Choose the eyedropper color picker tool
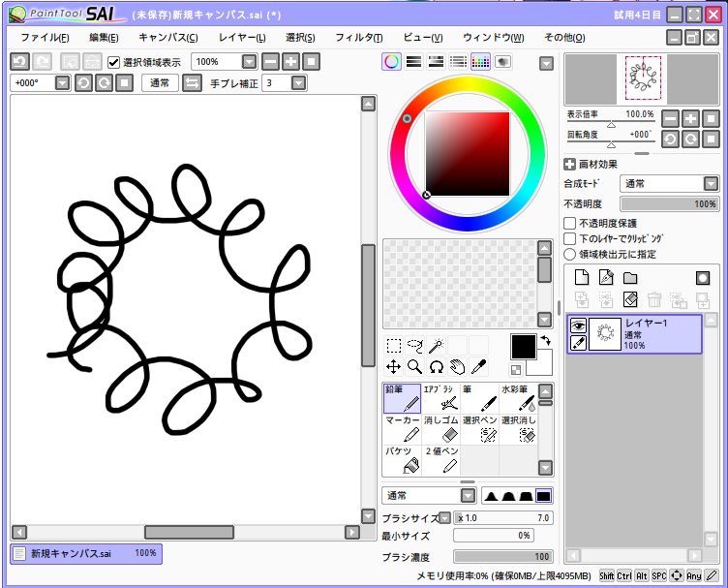728x588 pixels. pyautogui.click(x=478, y=366)
